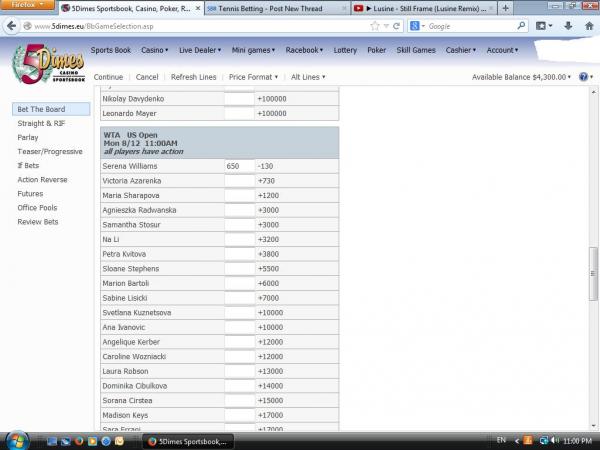Viewport: 600px width, 450px height.
Task: Click the Firefox downloads arrow icon
Action: click(x=568, y=26)
